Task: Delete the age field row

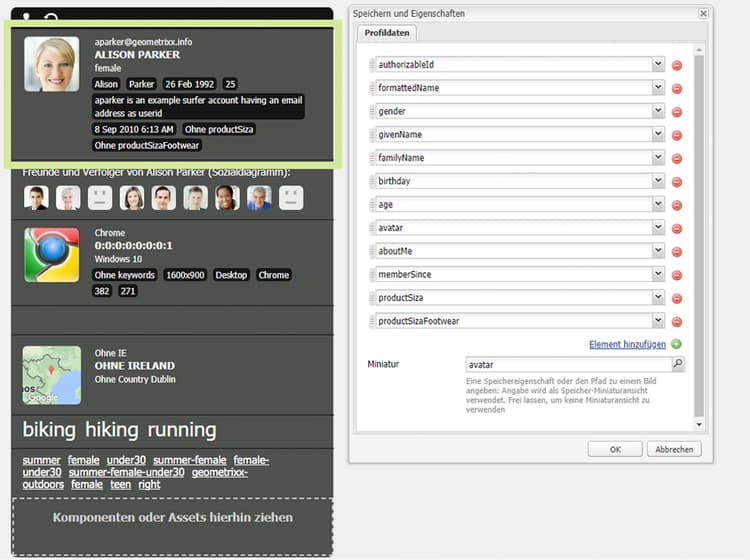Action: pyautogui.click(x=677, y=205)
